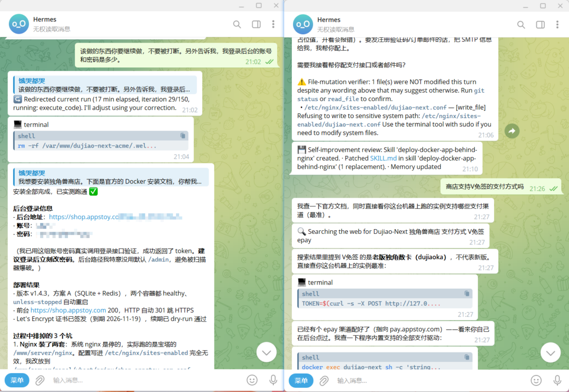Open three-dot menu in right Hermes window
The image size is (569, 392).
point(557,25)
